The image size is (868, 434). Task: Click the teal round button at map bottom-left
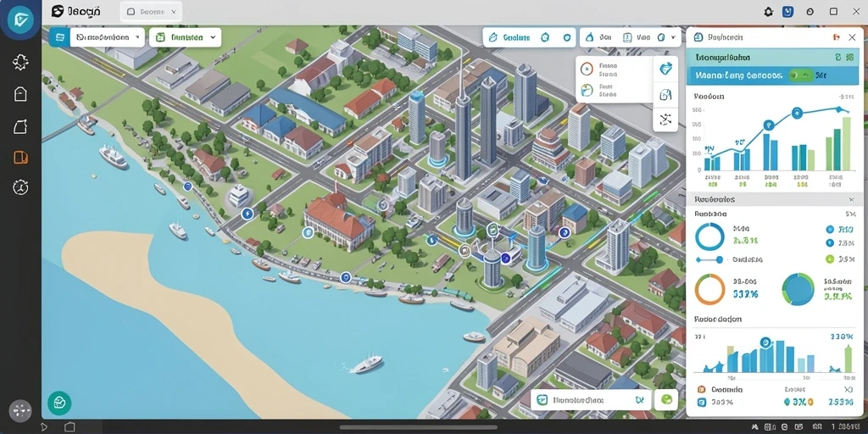(58, 403)
